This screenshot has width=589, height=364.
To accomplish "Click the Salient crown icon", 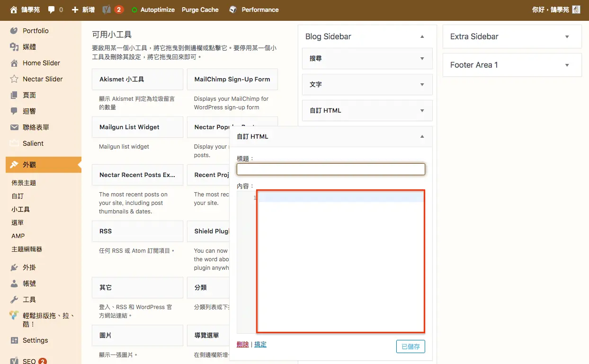I will (x=14, y=143).
